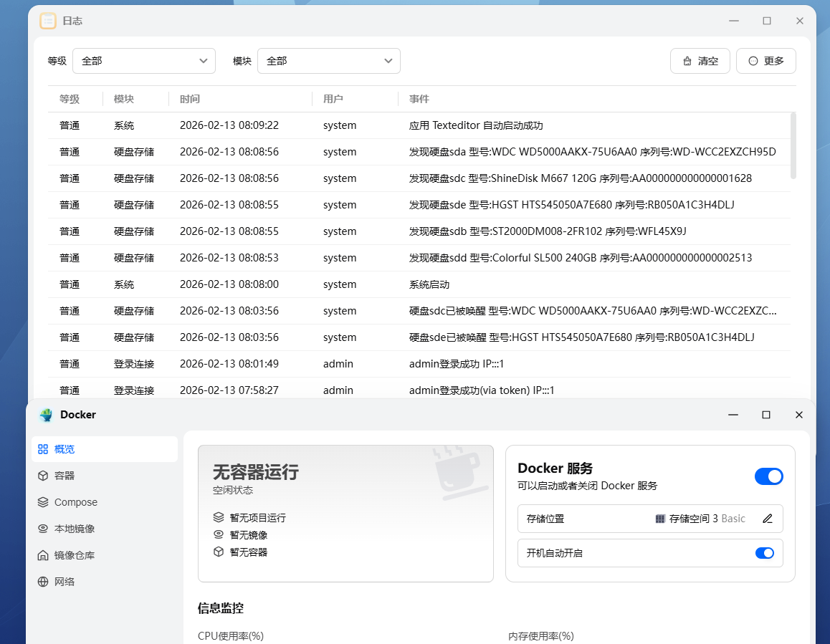Go to Compose in Docker sidebar

pos(75,502)
